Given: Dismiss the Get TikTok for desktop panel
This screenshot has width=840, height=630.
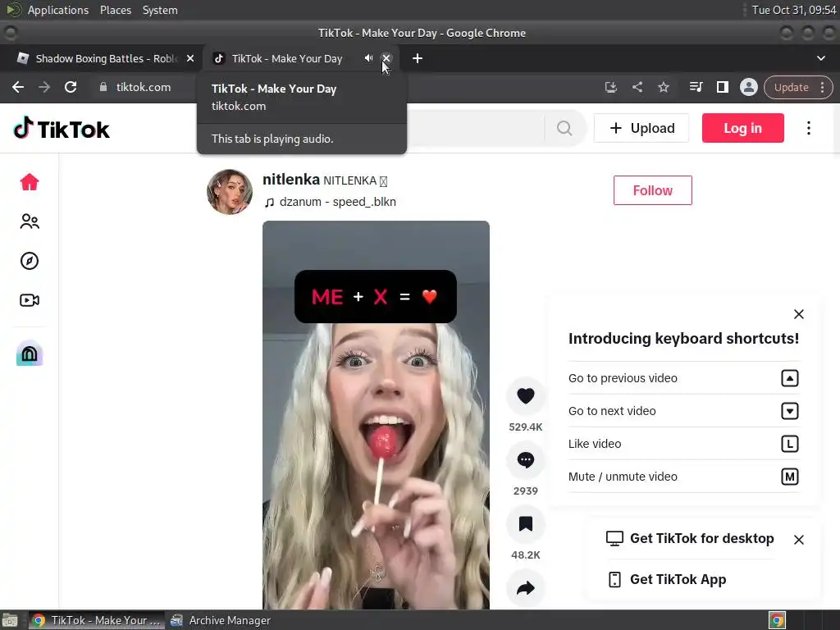Looking at the screenshot, I should coord(798,540).
